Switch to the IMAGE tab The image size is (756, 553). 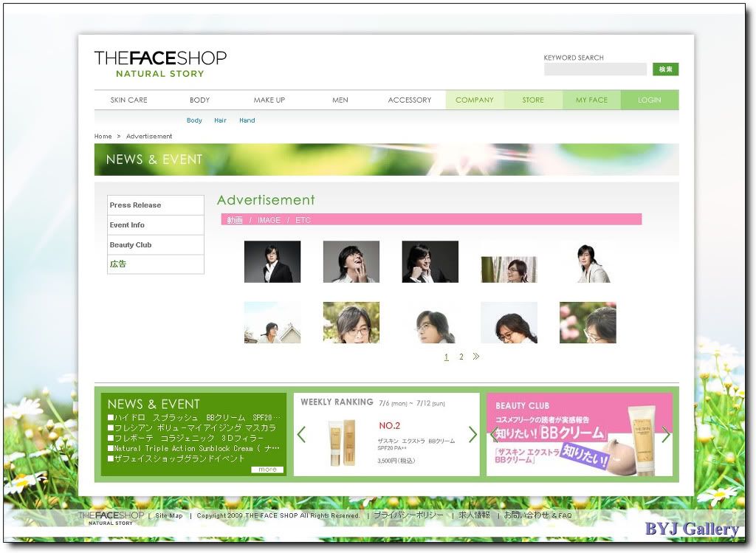(x=269, y=220)
